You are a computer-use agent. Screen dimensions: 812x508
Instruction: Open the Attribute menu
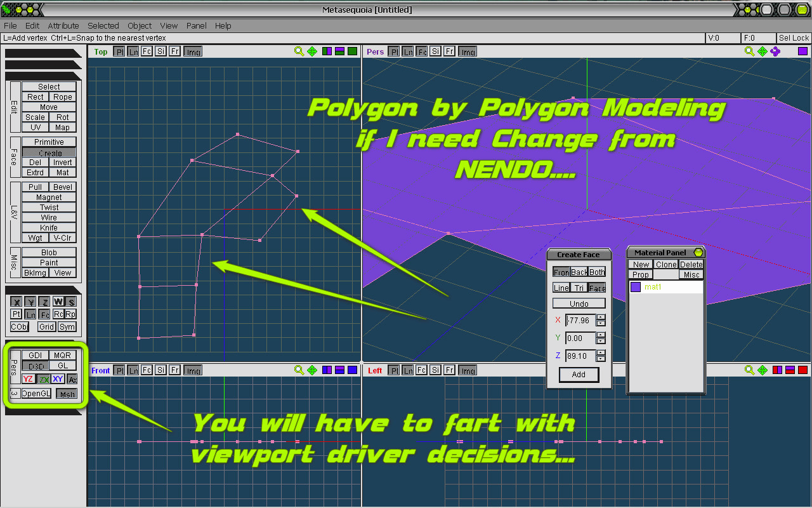pyautogui.click(x=63, y=26)
